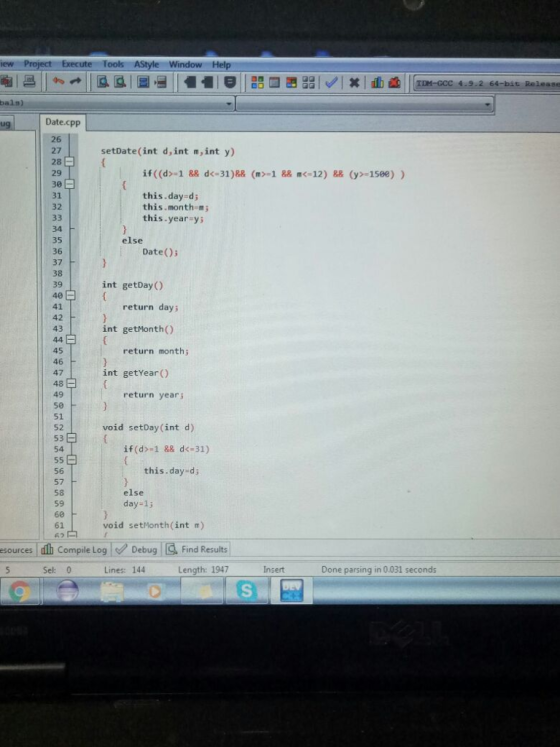Collapse the fold marker at line 28
The height and width of the screenshot is (747, 560).
[x=69, y=162]
